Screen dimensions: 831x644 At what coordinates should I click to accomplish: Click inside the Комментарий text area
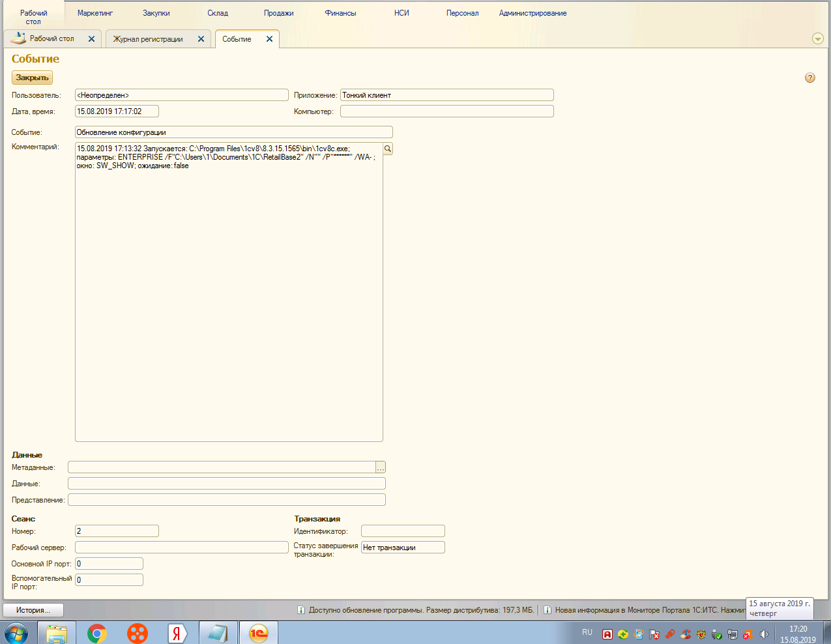coord(229,292)
